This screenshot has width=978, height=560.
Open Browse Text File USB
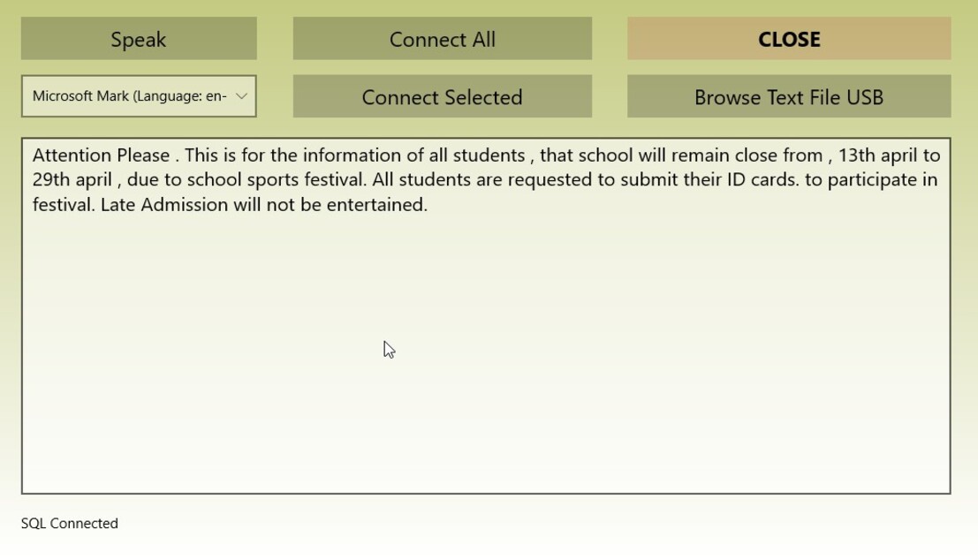[789, 96]
